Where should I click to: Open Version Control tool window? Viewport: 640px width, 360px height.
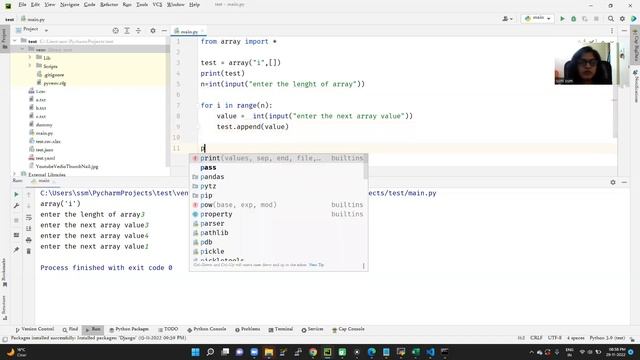tap(35, 329)
